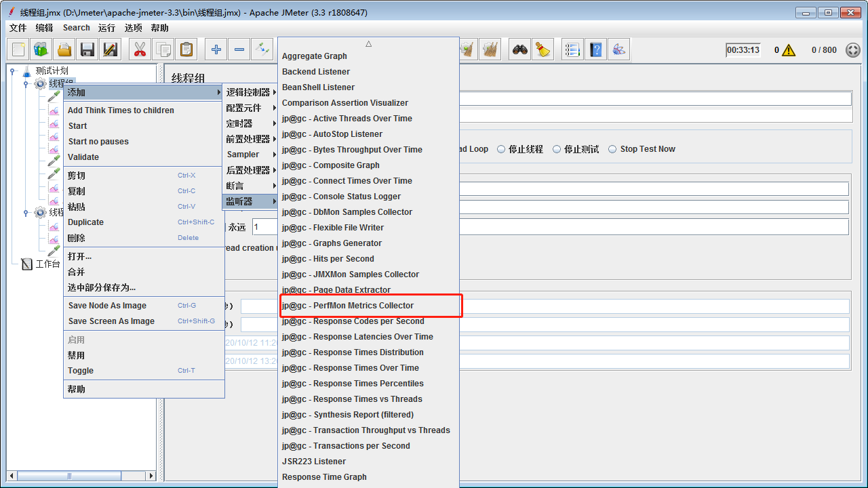The image size is (868, 488).
Task: Choose Save Node As Image
Action: (144, 306)
